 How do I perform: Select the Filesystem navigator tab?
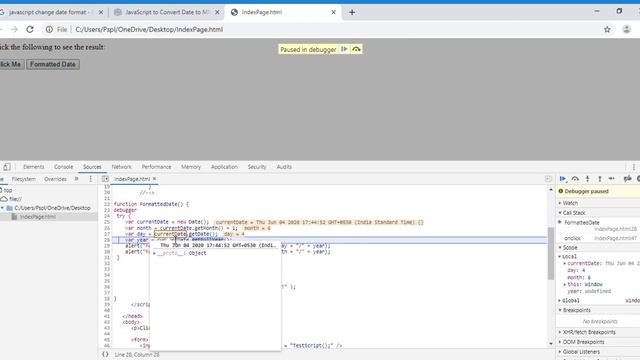tap(24, 179)
